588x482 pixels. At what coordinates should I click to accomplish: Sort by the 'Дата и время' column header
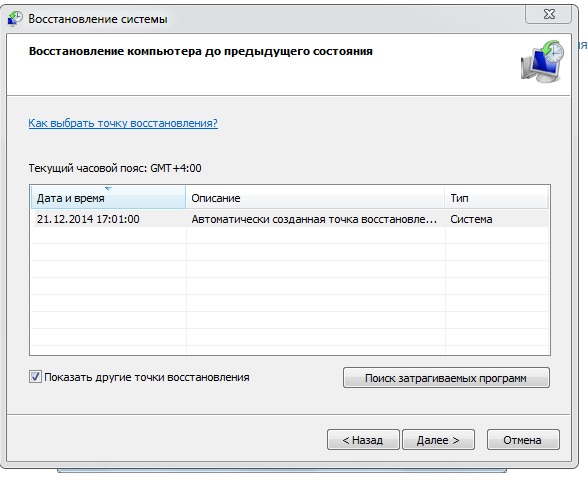108,197
